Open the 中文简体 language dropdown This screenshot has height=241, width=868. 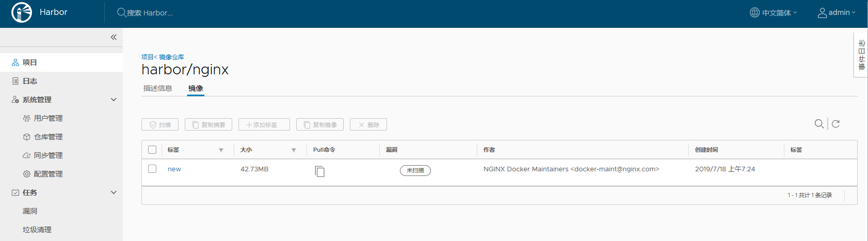tap(779, 12)
